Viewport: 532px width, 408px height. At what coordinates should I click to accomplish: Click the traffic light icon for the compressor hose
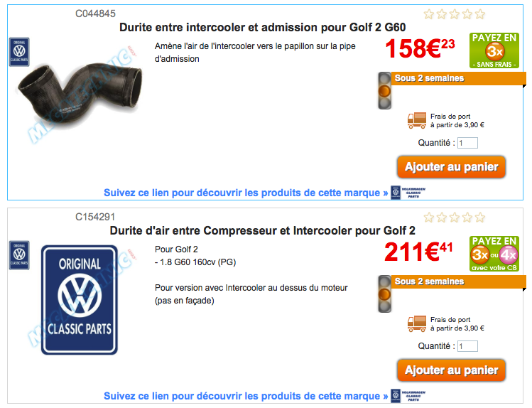click(385, 294)
